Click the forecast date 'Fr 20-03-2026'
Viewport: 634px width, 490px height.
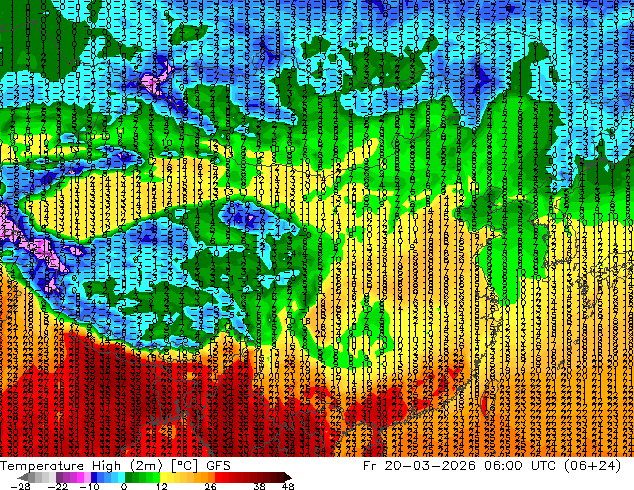(419, 466)
